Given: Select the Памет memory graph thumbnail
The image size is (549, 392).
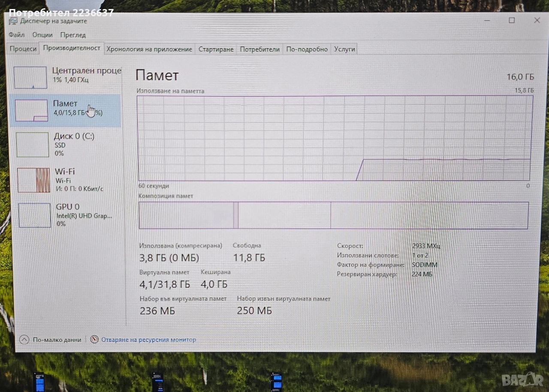Looking at the screenshot, I should pyautogui.click(x=31, y=110).
